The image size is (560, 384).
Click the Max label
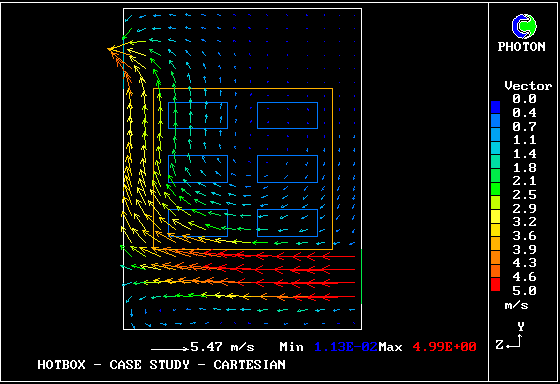point(390,347)
